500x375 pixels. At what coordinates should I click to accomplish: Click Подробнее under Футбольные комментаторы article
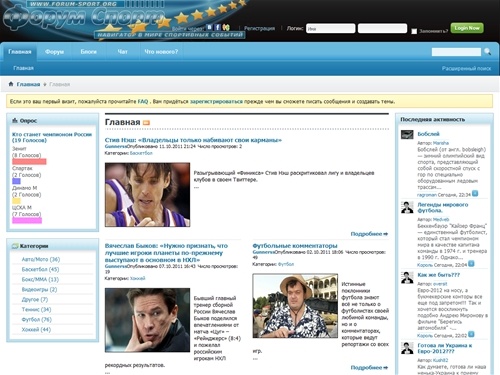point(369,367)
